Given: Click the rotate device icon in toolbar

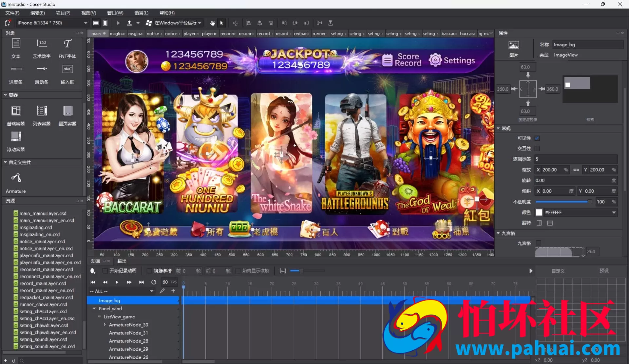Looking at the screenshot, I should point(8,23).
